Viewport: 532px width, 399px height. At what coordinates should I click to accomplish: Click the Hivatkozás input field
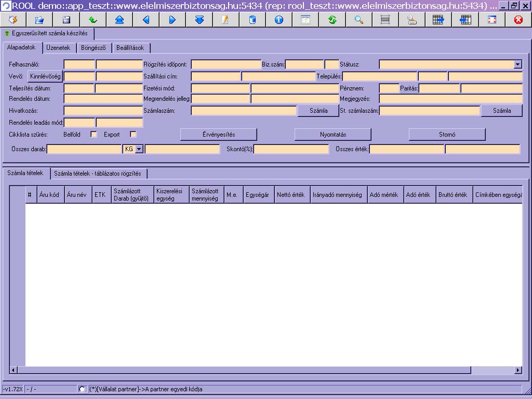[103, 111]
